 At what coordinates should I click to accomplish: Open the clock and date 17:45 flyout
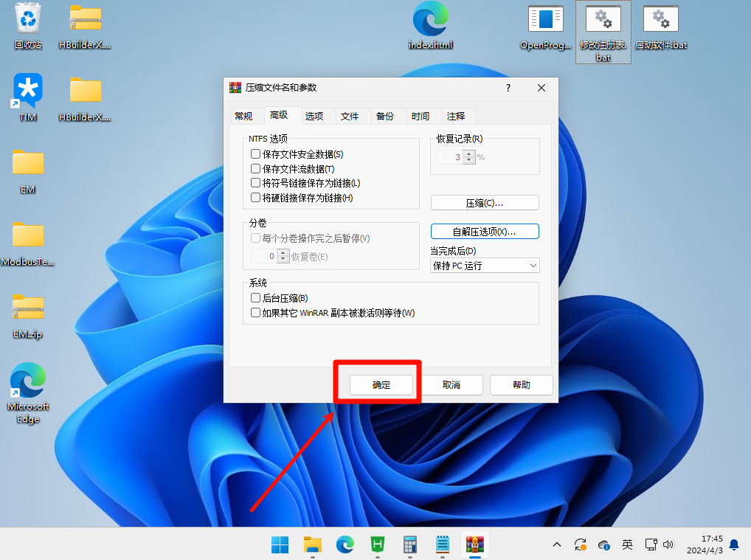tap(705, 545)
